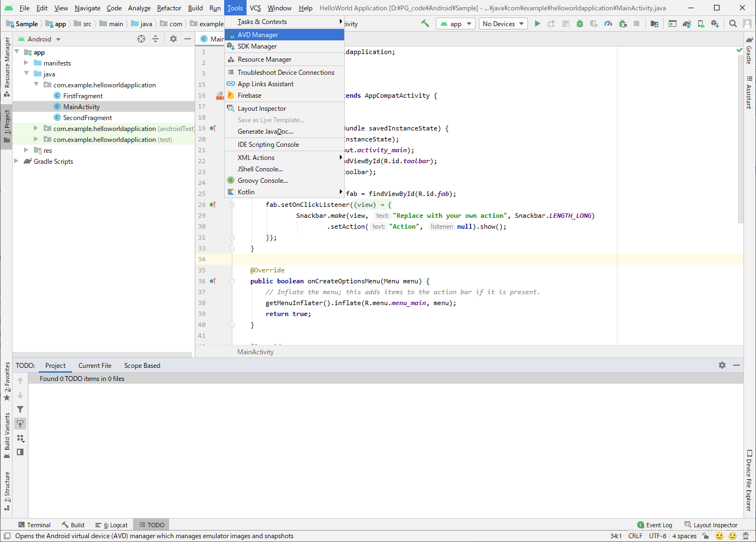Toggle the Build Variants tool window
Viewport: 756px width, 542px height.
click(x=7, y=436)
